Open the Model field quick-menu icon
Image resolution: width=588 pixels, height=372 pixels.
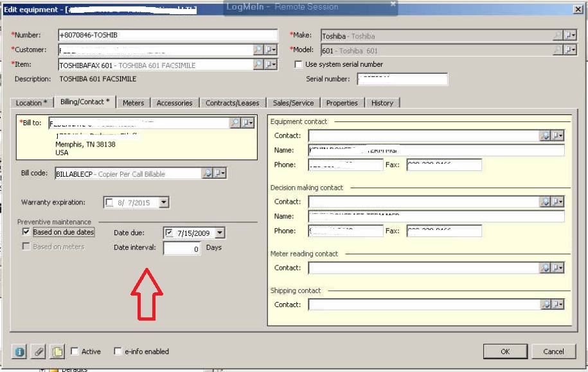coord(570,49)
